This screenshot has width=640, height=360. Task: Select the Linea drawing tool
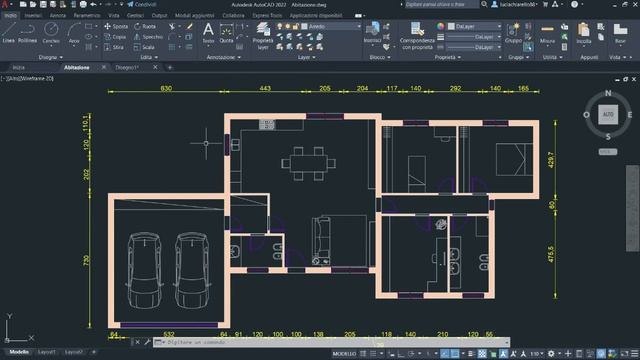coord(9,33)
